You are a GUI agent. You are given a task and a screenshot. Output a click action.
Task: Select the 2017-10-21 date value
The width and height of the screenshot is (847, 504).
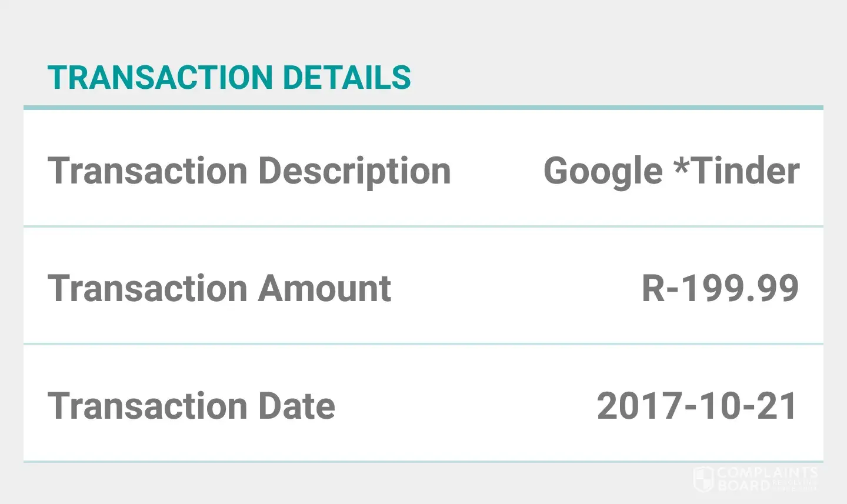tap(698, 406)
